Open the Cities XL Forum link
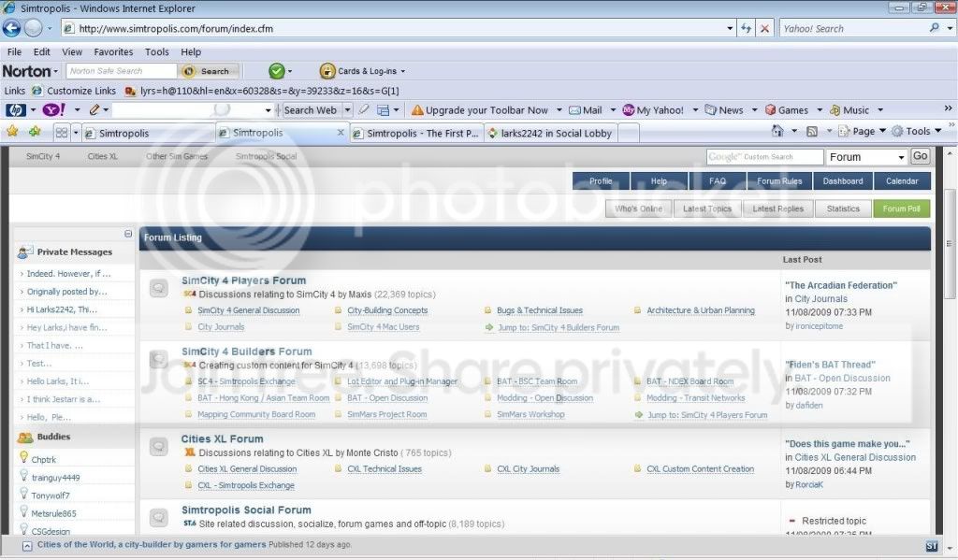This screenshot has height=560, width=958. [222, 438]
